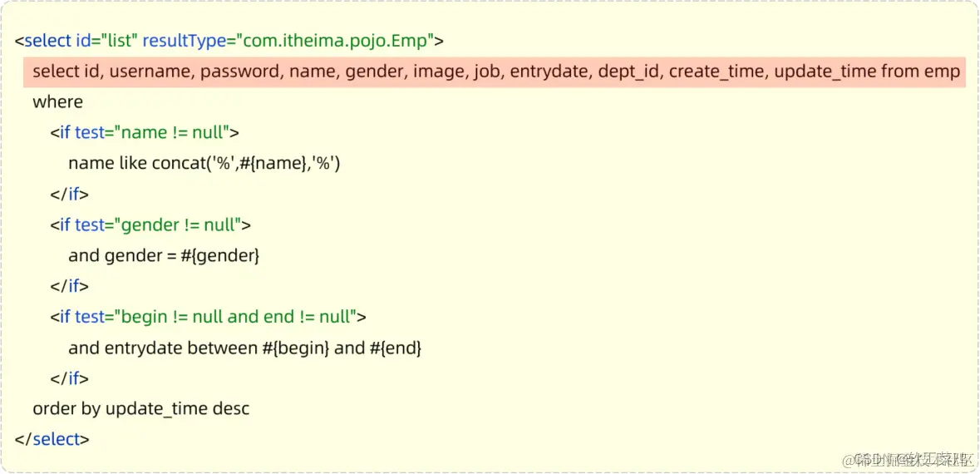This screenshot has width=980, height=474.
Task: Click the if test="gender != null" line
Action: click(x=150, y=225)
